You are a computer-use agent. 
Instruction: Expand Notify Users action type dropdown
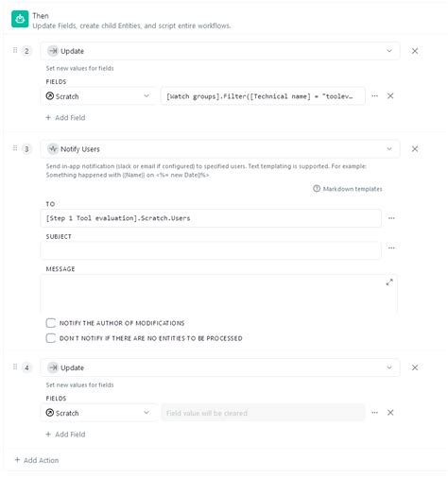coord(220,149)
